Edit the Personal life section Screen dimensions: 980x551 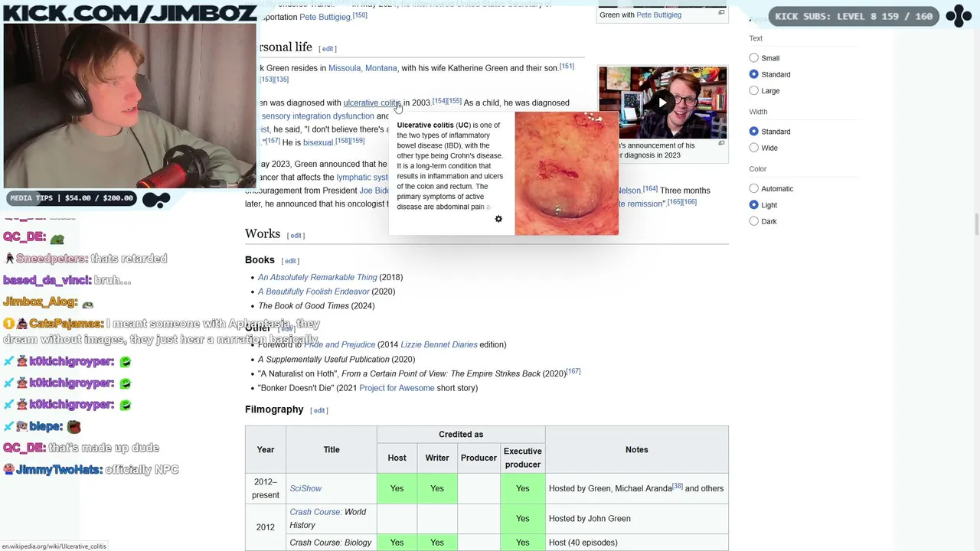tap(327, 49)
